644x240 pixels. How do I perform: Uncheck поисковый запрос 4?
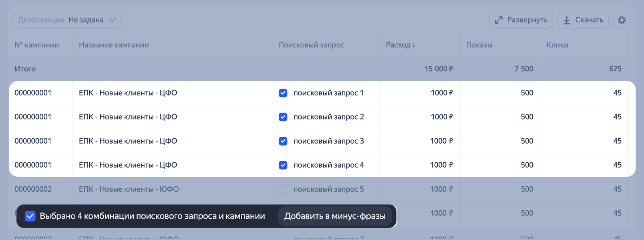pyautogui.click(x=283, y=165)
